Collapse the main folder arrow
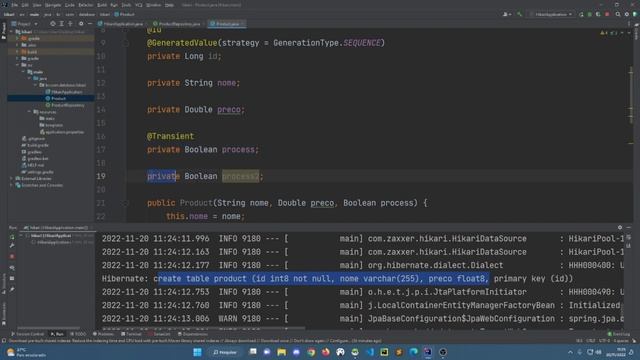The width and height of the screenshot is (640, 360). click(x=23, y=72)
